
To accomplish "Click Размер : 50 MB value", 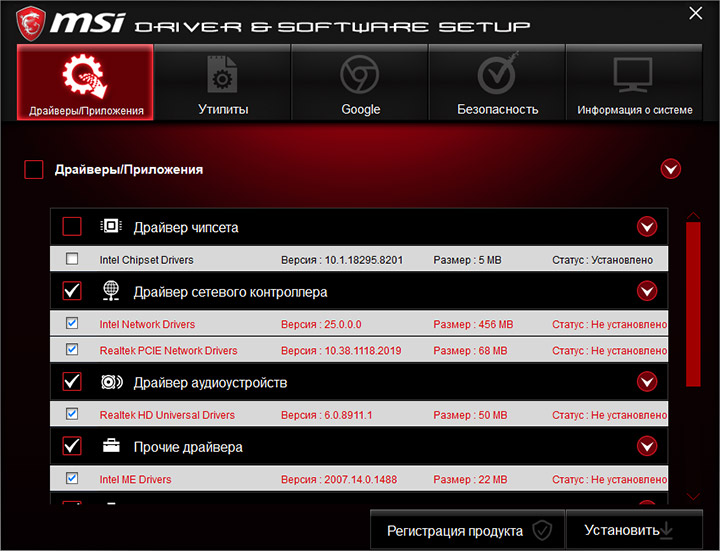I will 470,415.
